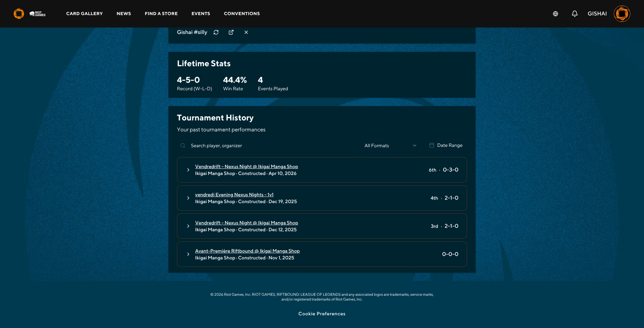The height and width of the screenshot is (328, 644).
Task: Remove the Gishai #silly account
Action: [246, 32]
